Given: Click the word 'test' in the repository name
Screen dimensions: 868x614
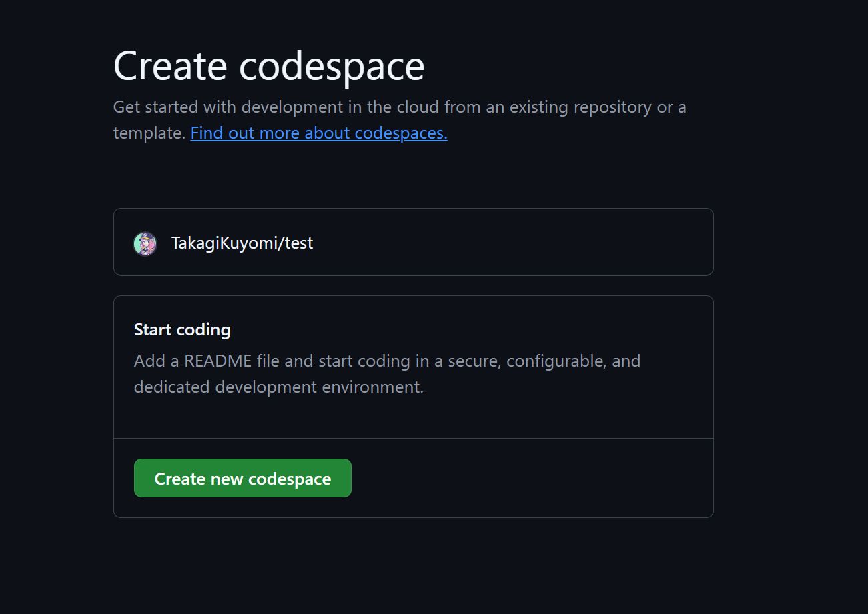Looking at the screenshot, I should pyautogui.click(x=299, y=243).
